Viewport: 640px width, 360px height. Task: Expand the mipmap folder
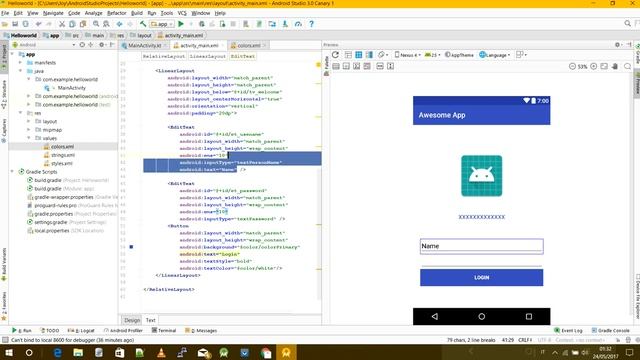(x=29, y=130)
